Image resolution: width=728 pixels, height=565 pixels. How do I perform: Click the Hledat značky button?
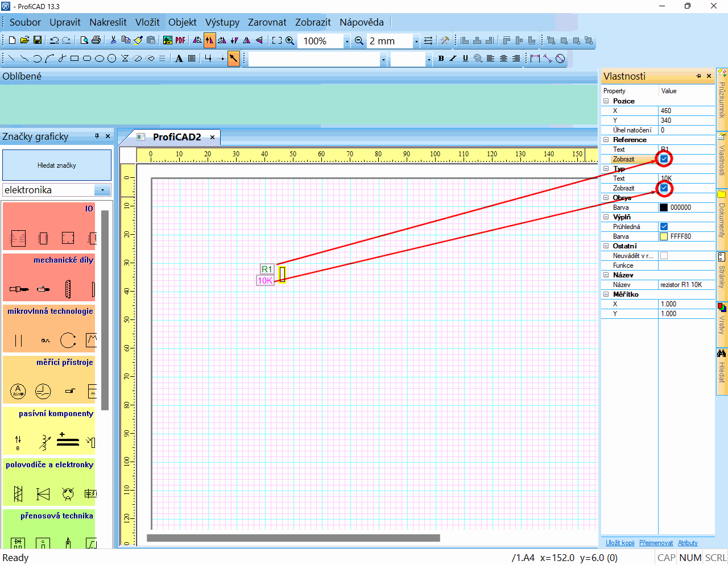tap(57, 165)
